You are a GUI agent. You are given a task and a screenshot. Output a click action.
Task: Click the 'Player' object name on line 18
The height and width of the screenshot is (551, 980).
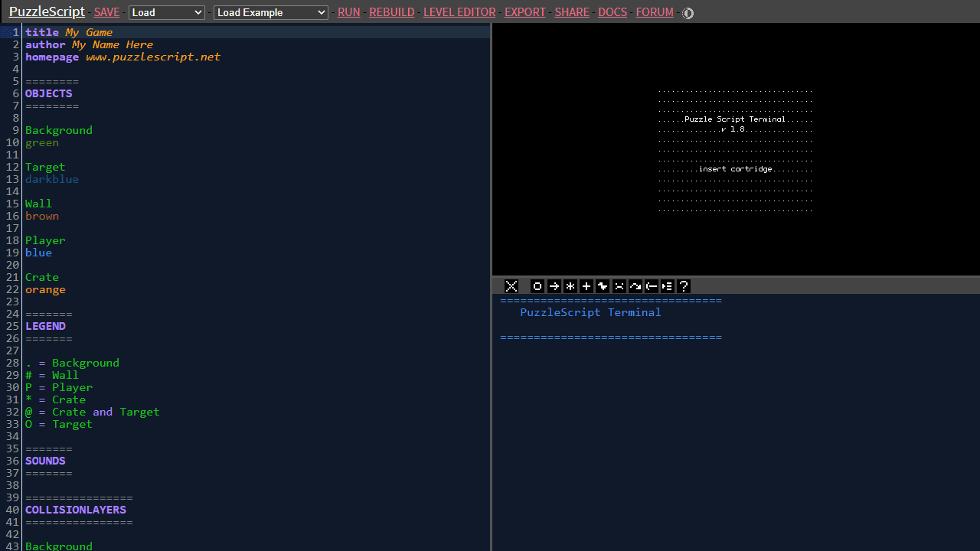coord(45,240)
